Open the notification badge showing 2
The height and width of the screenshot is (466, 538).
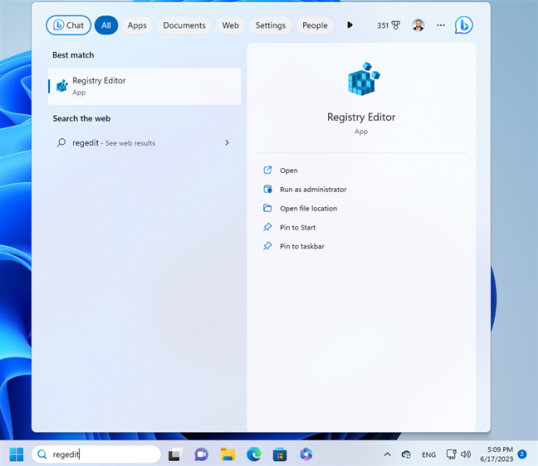522,454
